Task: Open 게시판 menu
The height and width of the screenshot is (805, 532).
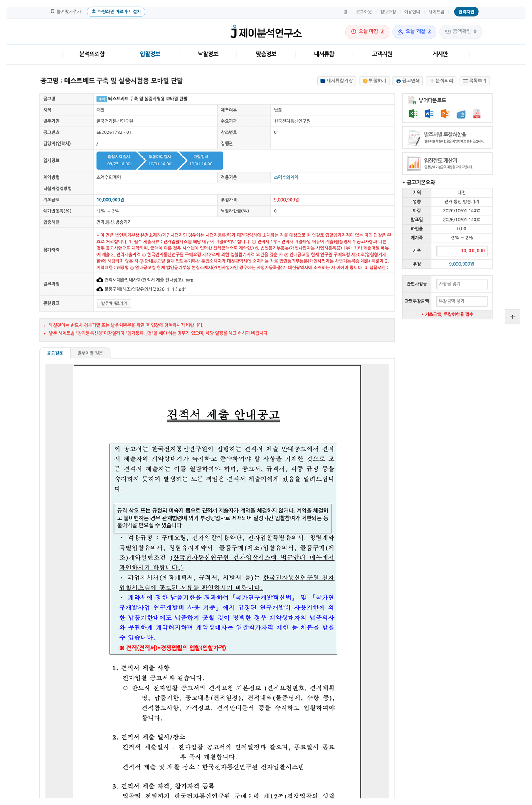Action: pos(440,54)
